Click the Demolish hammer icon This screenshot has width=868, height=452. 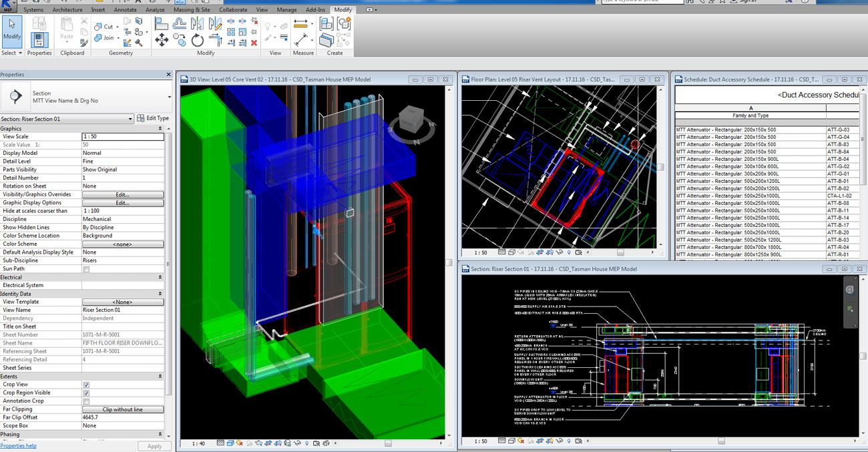[x=139, y=43]
